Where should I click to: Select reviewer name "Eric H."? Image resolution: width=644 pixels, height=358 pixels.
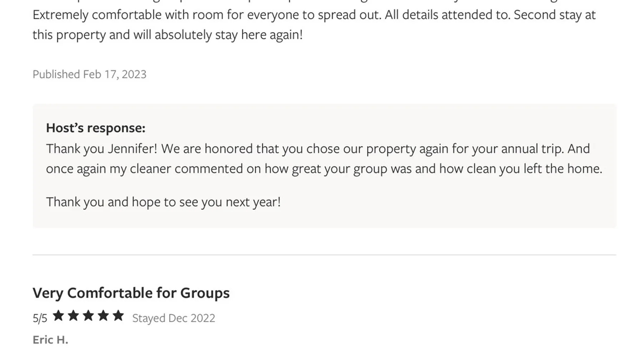coord(50,340)
